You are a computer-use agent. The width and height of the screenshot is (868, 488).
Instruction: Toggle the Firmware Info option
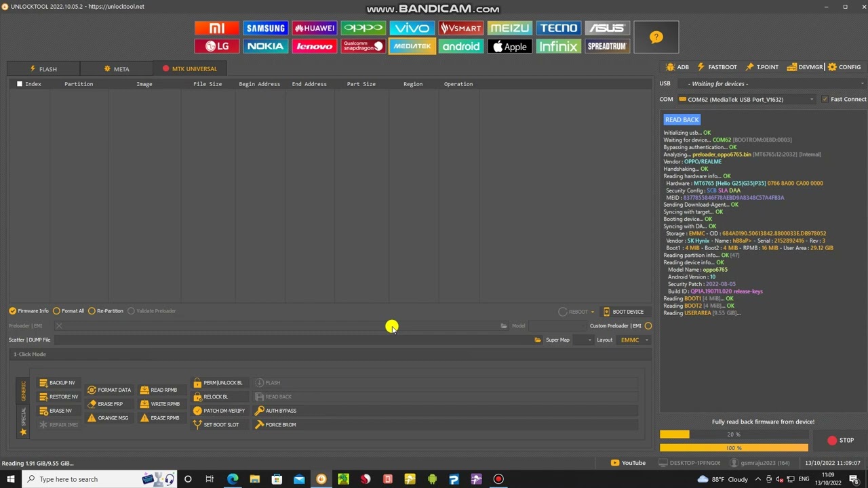tap(28, 311)
